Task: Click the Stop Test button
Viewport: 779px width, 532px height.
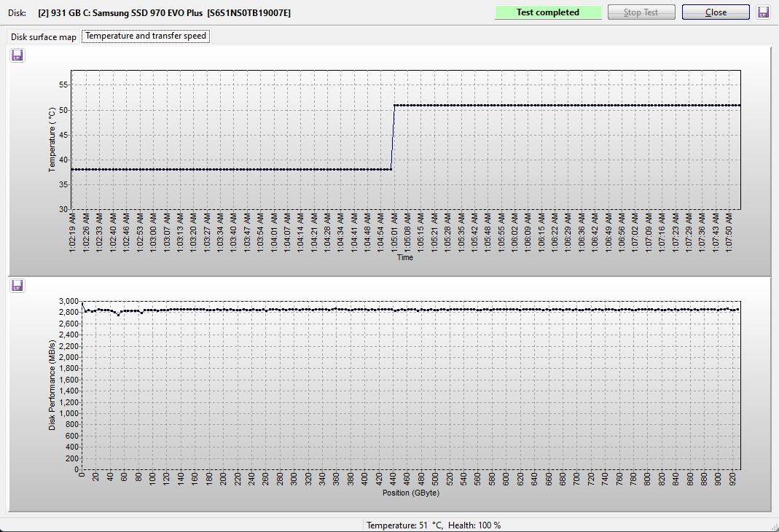Action: (x=641, y=12)
